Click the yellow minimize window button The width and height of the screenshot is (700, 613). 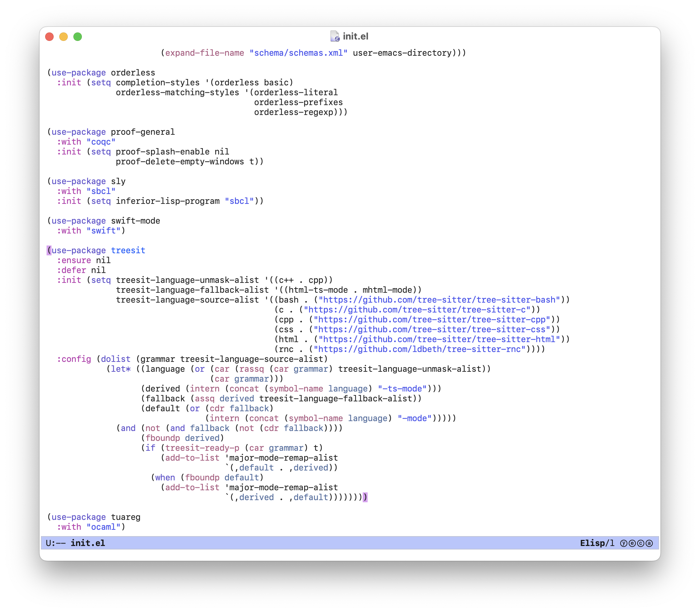[64, 37]
